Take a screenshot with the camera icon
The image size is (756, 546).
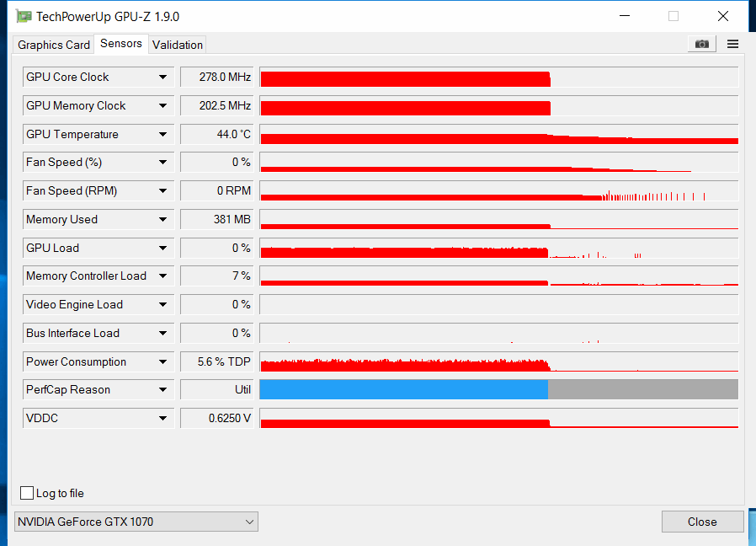(701, 44)
